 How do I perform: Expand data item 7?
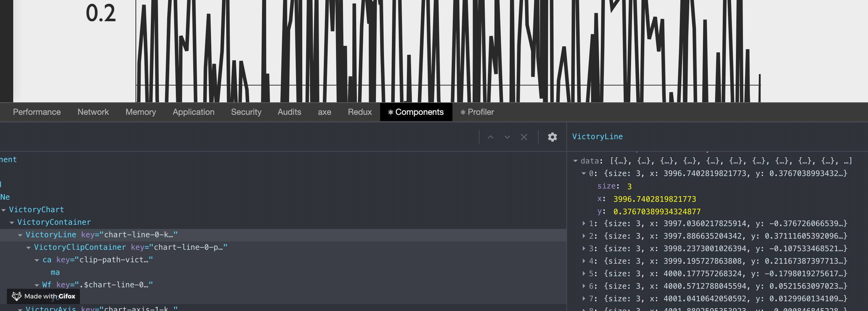pos(584,298)
